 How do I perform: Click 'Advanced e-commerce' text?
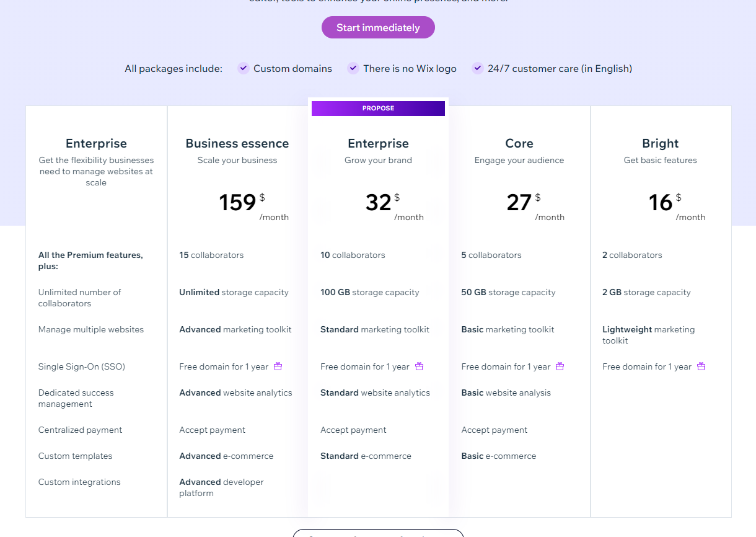[226, 456]
